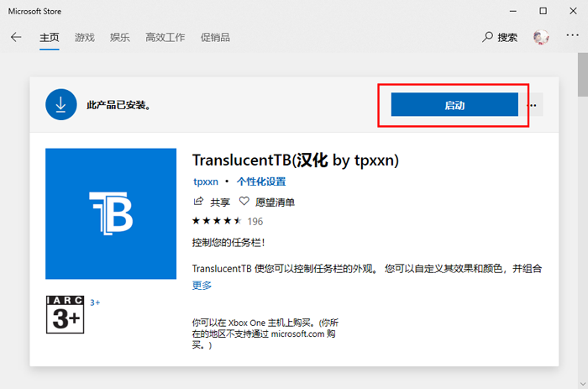This screenshot has width=588, height=389.
Task: Maximize the Microsoft Store window
Action: [543, 11]
